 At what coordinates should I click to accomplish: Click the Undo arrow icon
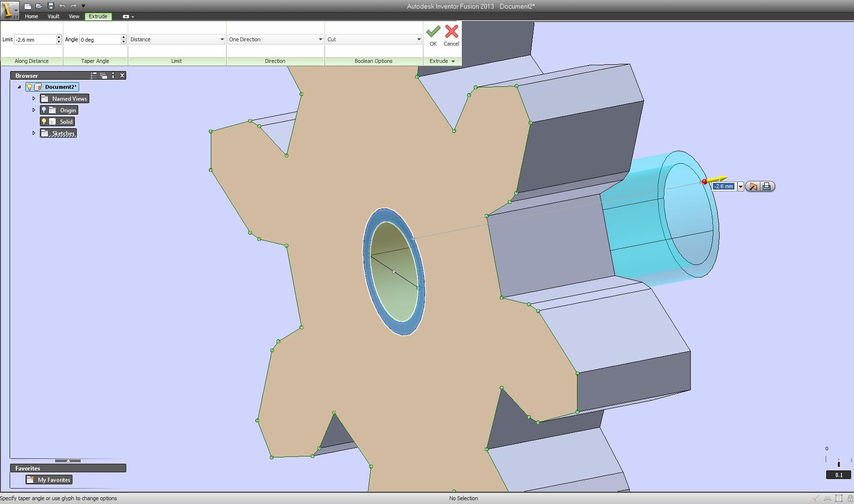tap(61, 5)
